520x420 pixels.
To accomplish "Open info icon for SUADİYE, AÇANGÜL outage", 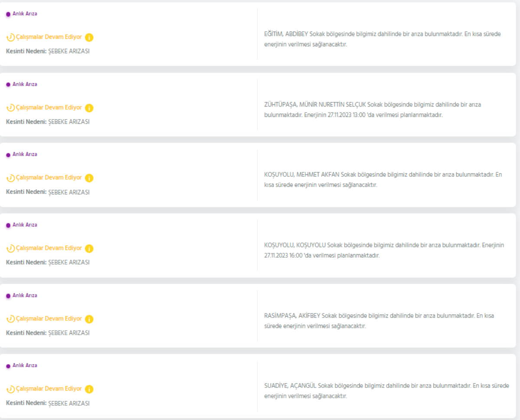I will [89, 389].
